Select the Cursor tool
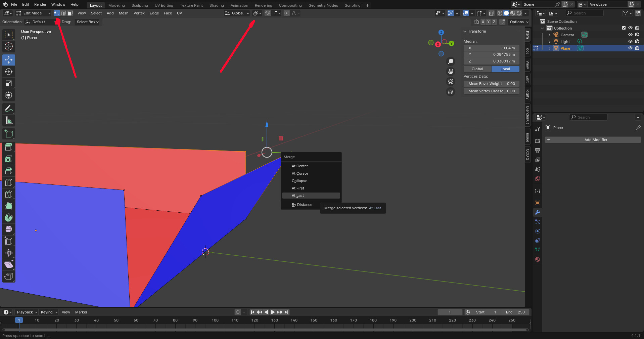 [9, 46]
